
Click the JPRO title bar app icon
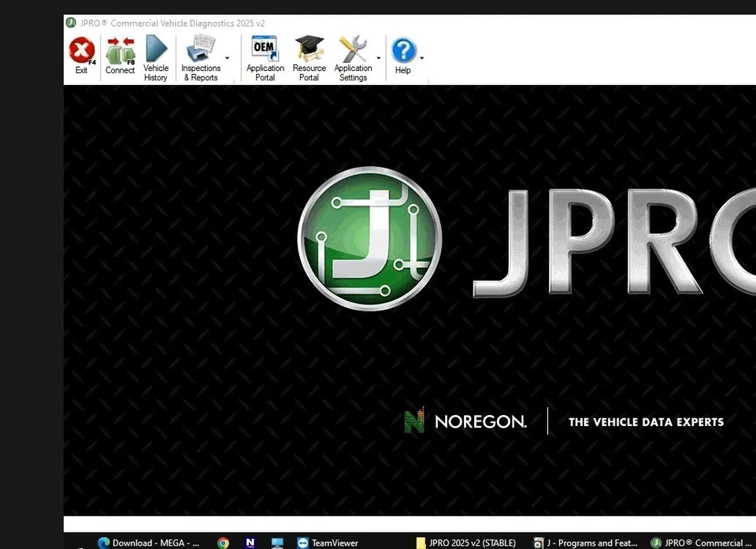tap(71, 23)
